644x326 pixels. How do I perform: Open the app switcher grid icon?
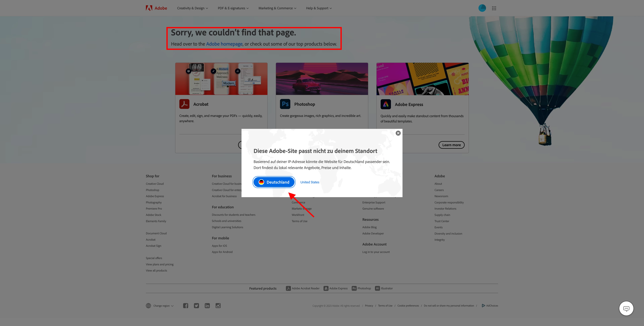(494, 8)
